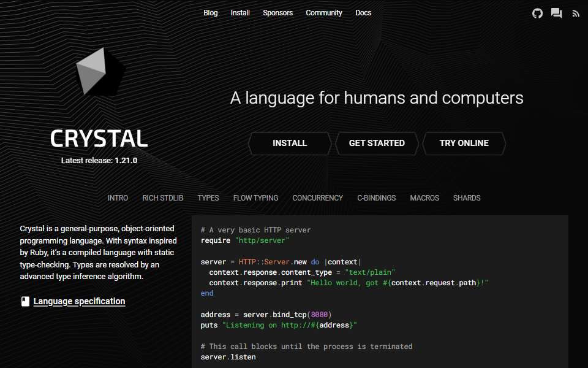Click the "A language for humans and computers" headline
The height and width of the screenshot is (368, 588).
click(x=377, y=98)
